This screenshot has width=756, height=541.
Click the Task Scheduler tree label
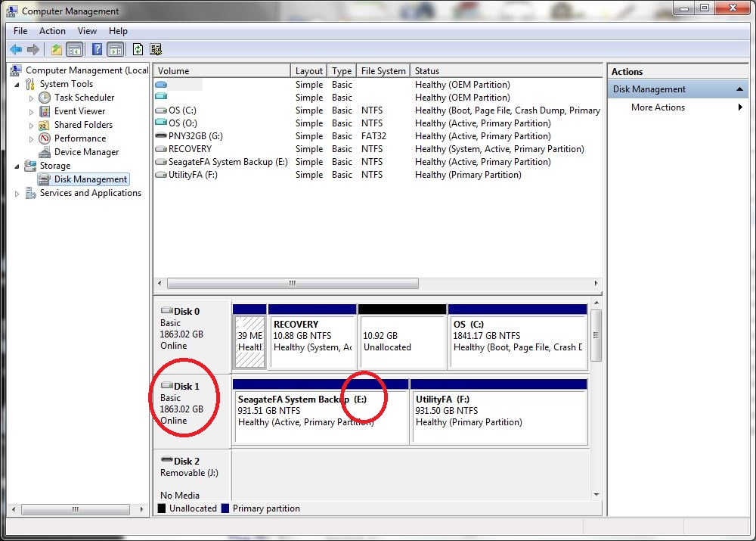coord(84,98)
